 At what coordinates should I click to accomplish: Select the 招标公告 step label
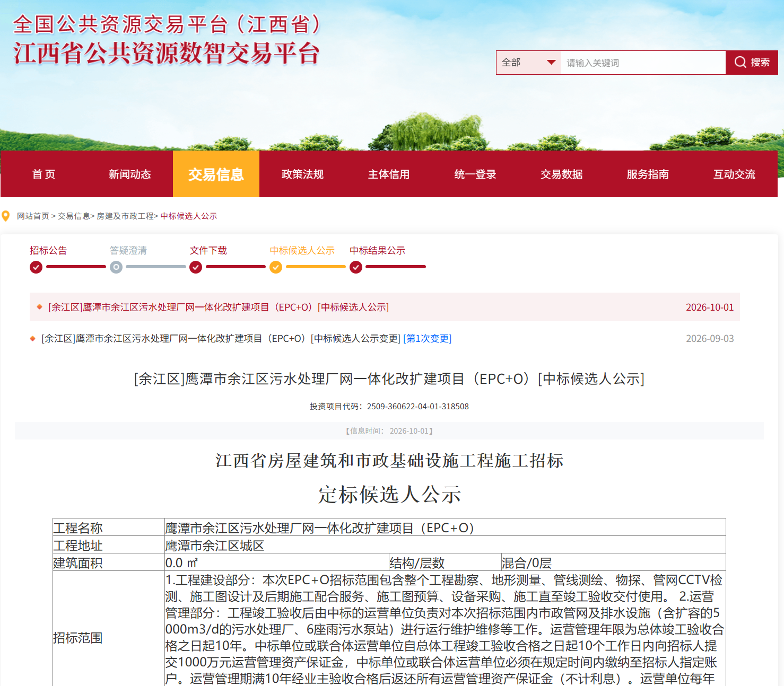point(48,250)
